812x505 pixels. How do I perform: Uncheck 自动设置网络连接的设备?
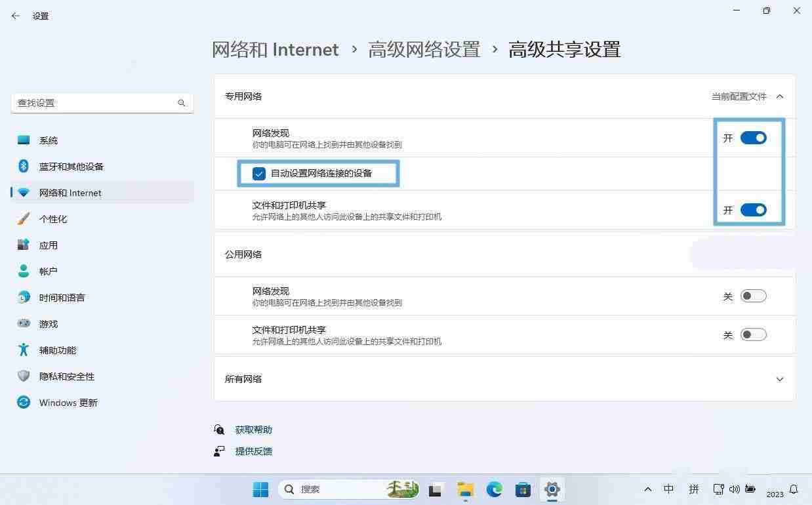(258, 173)
